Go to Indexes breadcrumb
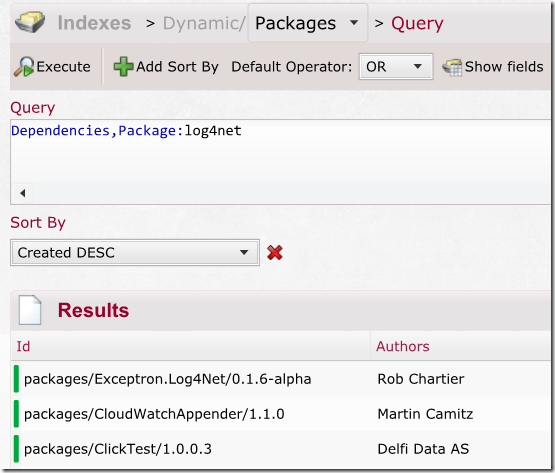The width and height of the screenshot is (555, 473). pyautogui.click(x=94, y=23)
